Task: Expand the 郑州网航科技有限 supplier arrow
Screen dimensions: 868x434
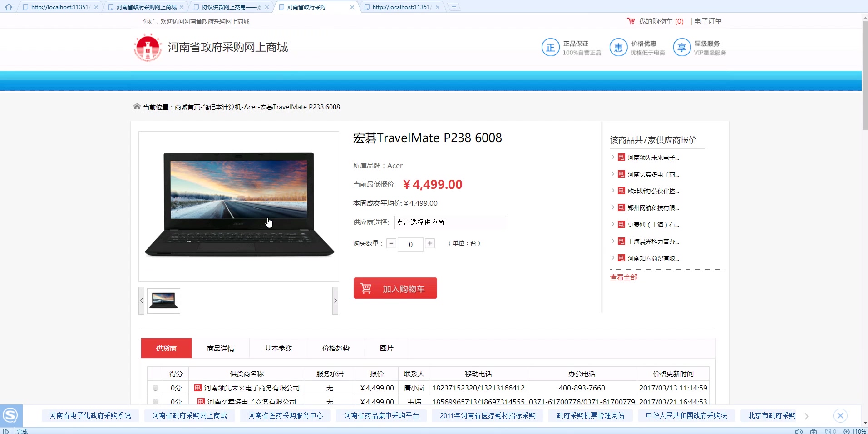Action: 613,207
